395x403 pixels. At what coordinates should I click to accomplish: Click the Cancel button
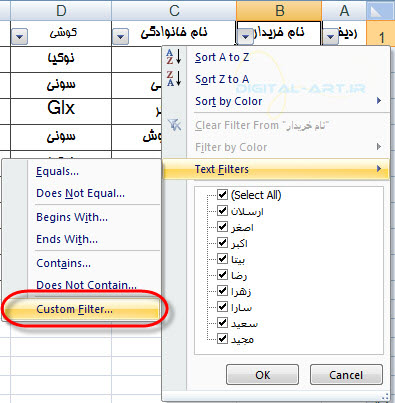click(346, 375)
